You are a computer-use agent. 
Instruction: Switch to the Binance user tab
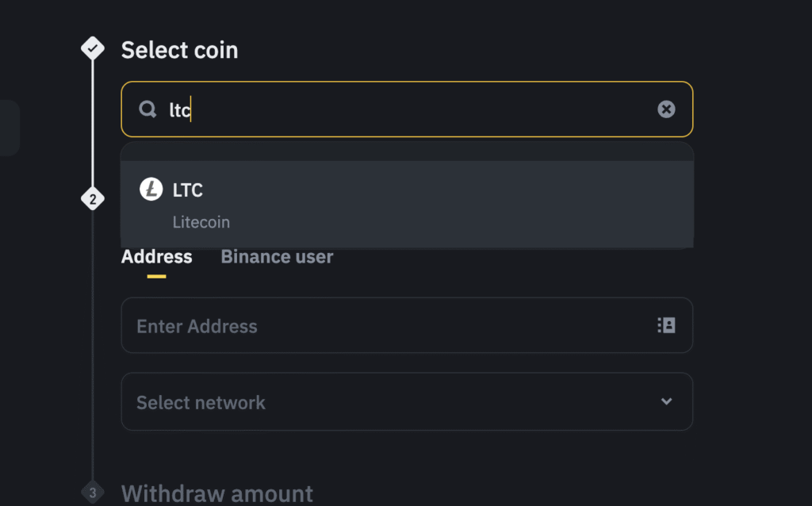coord(277,257)
